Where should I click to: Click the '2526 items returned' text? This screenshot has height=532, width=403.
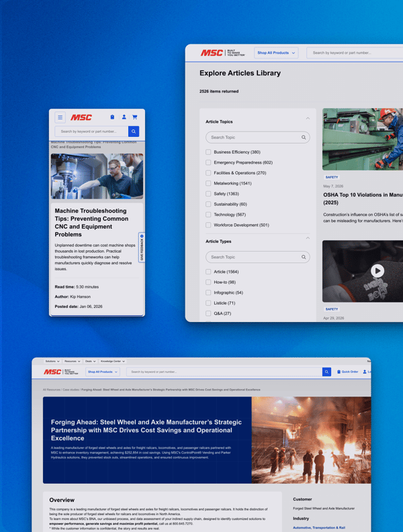click(x=219, y=91)
